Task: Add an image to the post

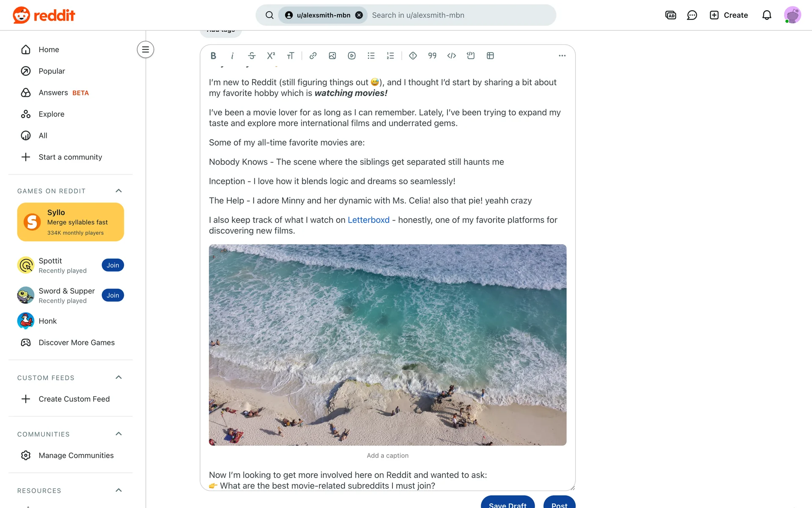Action: pos(332,55)
